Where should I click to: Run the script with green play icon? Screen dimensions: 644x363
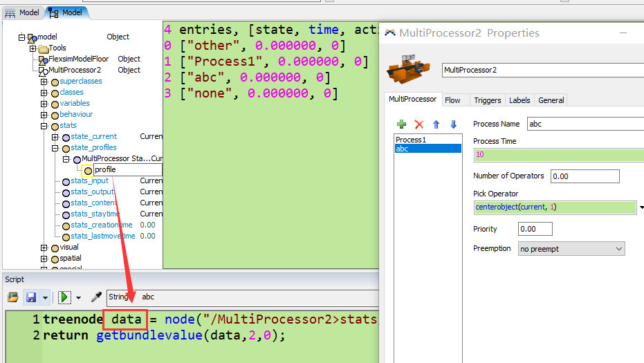click(x=65, y=297)
